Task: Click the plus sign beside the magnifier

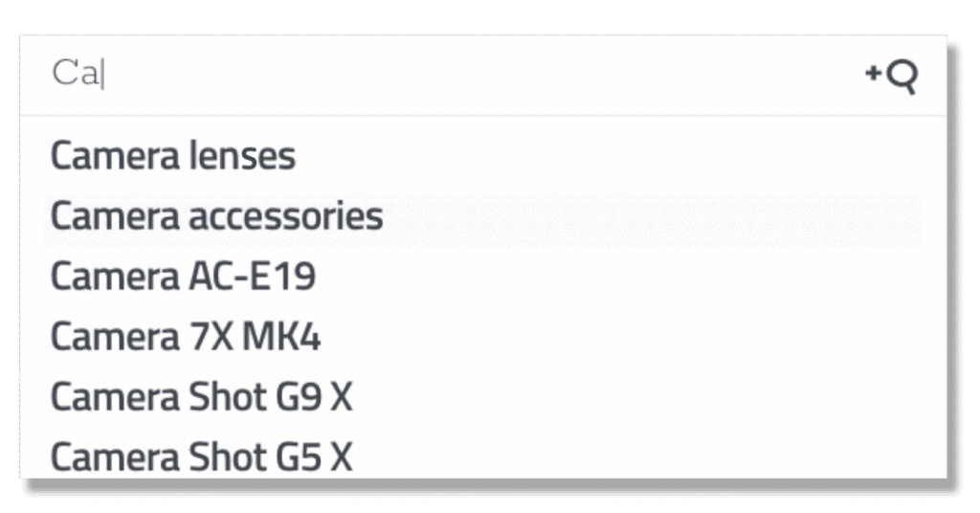Action: coord(873,74)
